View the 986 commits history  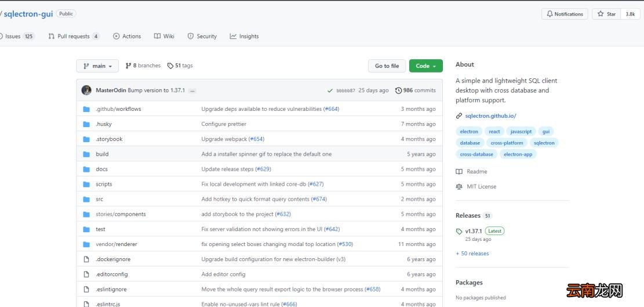click(415, 91)
